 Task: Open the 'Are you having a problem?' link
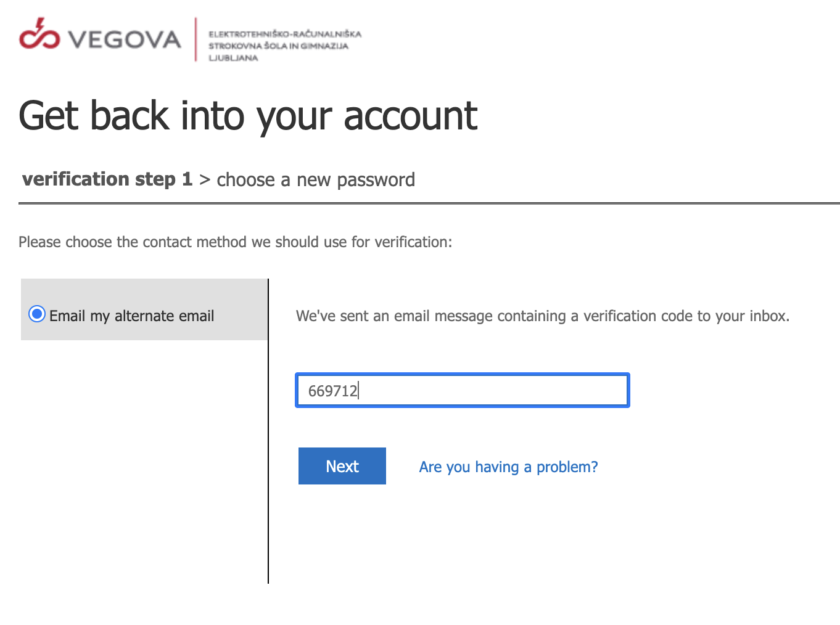509,467
